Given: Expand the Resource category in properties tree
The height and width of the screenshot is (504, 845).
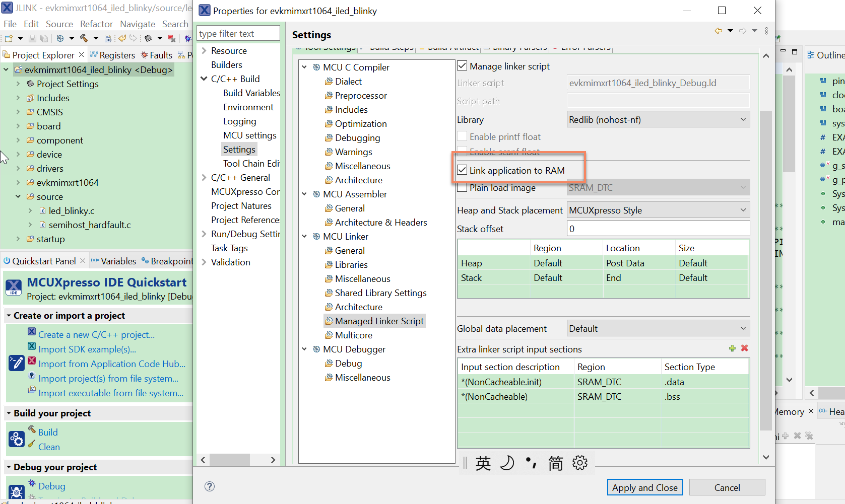Looking at the screenshot, I should pos(204,51).
